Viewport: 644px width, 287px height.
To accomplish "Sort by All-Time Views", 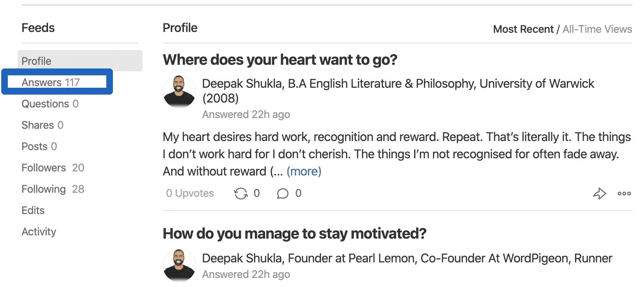I will click(597, 29).
